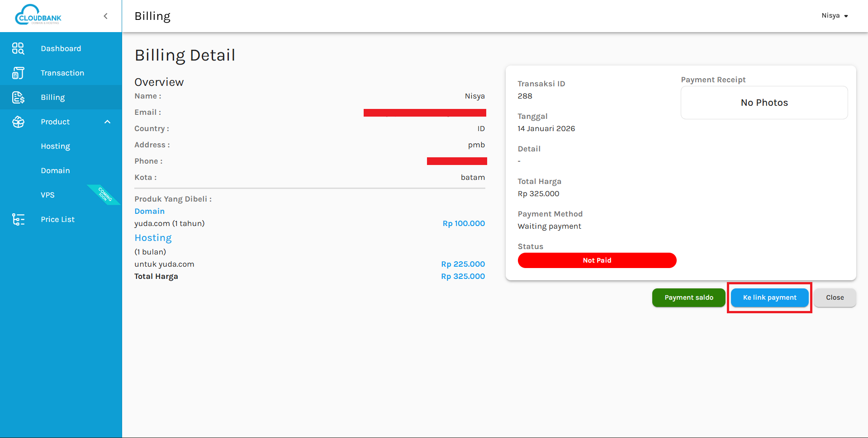Click the Hosting product heading link
This screenshot has width=868, height=438.
pyautogui.click(x=153, y=238)
